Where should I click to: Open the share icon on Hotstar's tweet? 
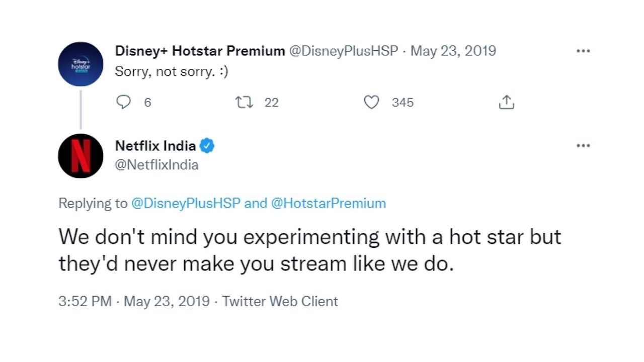tap(506, 102)
